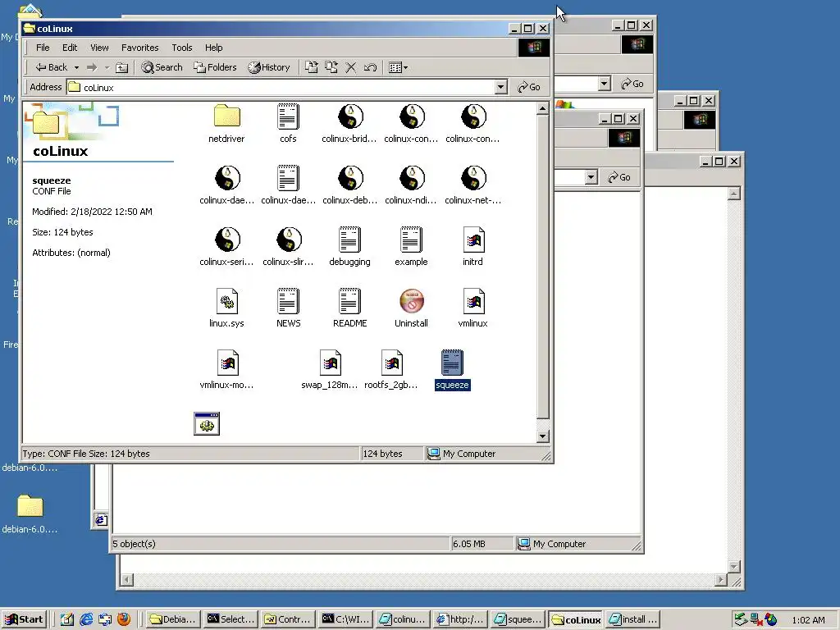Click the Move To toolbar icon
The width and height of the screenshot is (840, 630).
pos(311,67)
